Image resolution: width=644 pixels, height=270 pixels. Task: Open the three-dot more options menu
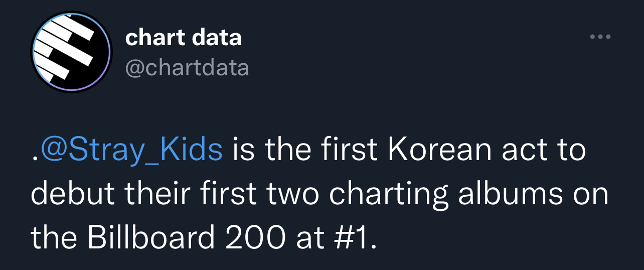coord(600,37)
